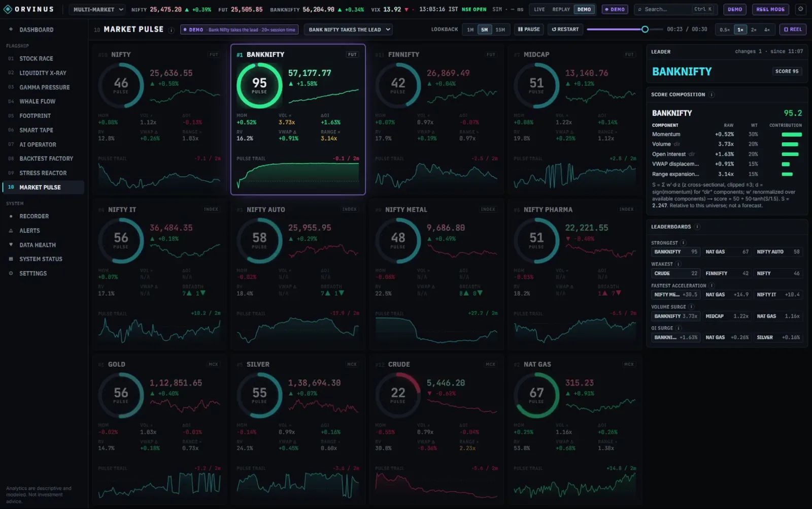The image size is (812, 509).
Task: Open the gear icon in the top bar
Action: (x=800, y=9)
